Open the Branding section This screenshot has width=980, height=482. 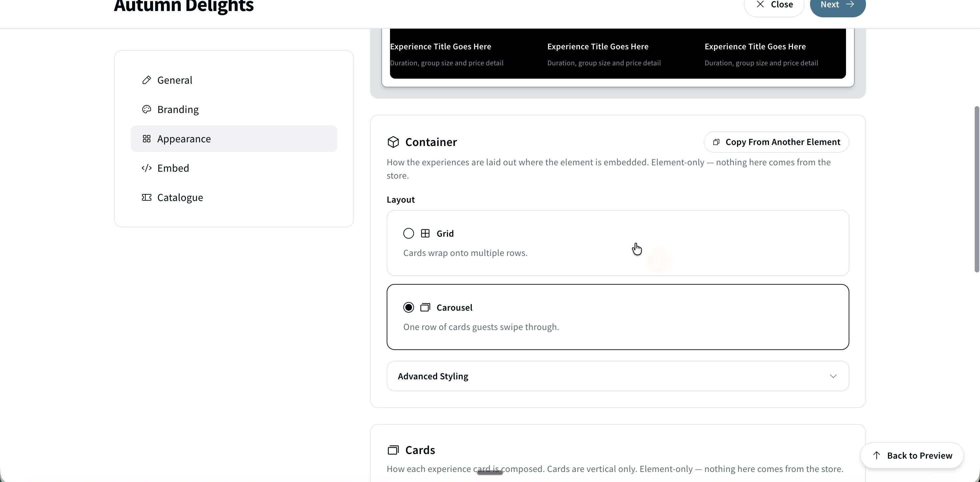tap(234, 109)
